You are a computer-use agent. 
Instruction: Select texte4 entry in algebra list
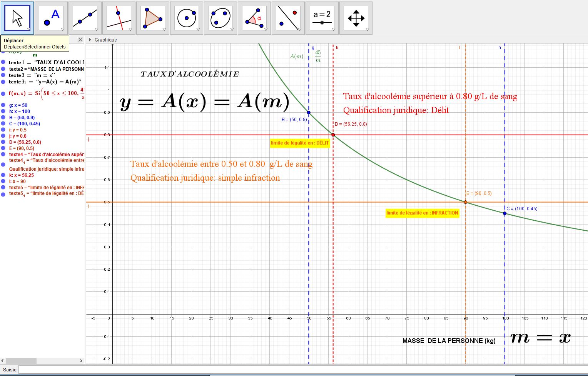pyautogui.click(x=46, y=154)
